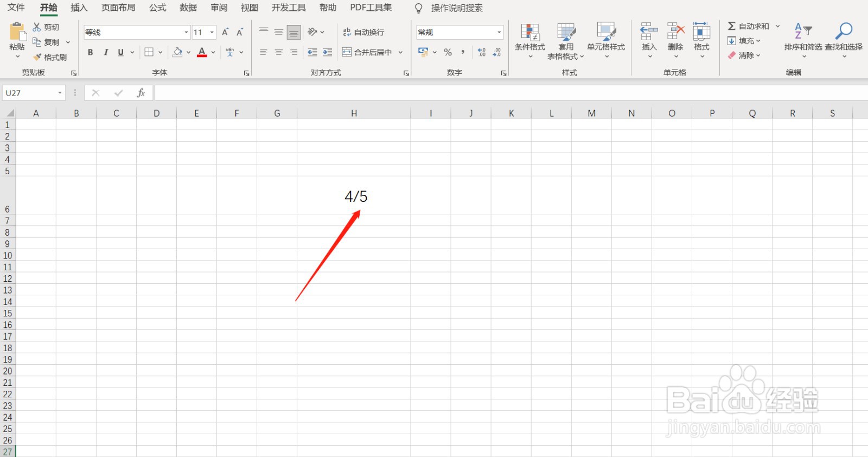Viewport: 868px width, 457px height.
Task: Open the 开发工具 Developer tab
Action: click(289, 8)
